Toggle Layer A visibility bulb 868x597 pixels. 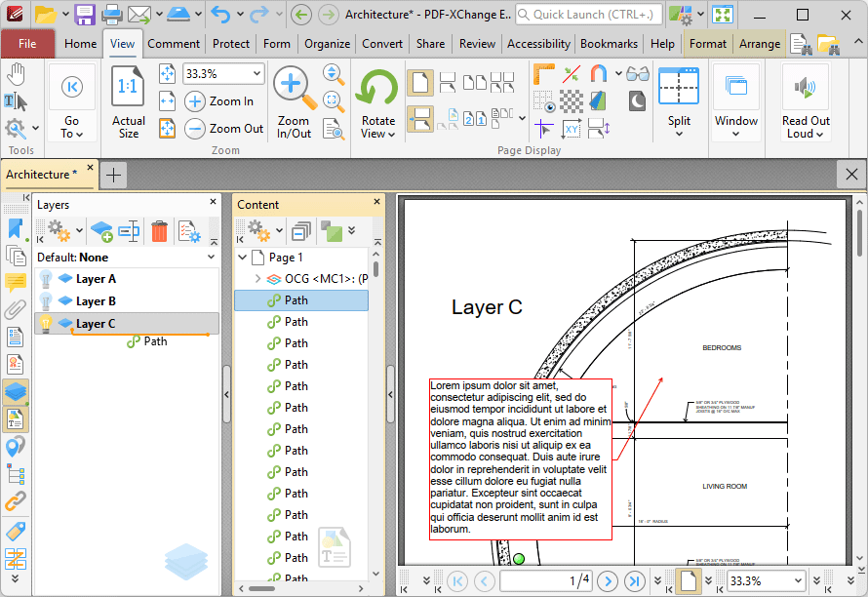(46, 279)
